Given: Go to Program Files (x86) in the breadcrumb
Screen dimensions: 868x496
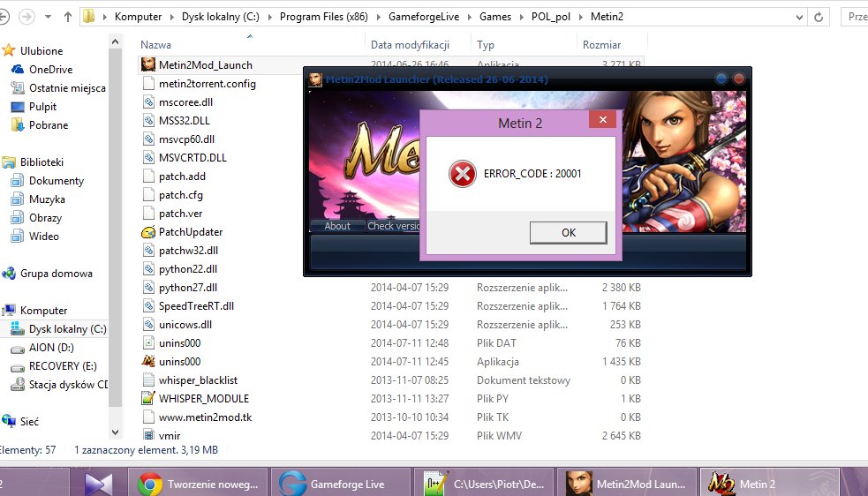Looking at the screenshot, I should tap(323, 17).
